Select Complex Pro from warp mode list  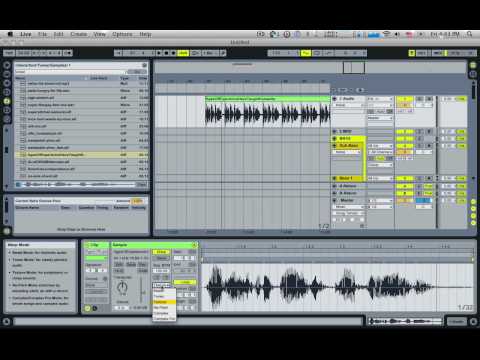(164, 319)
